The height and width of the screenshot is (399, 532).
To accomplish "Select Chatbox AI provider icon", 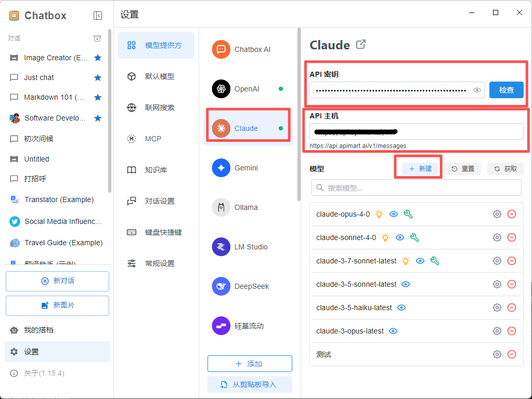I will tap(221, 49).
